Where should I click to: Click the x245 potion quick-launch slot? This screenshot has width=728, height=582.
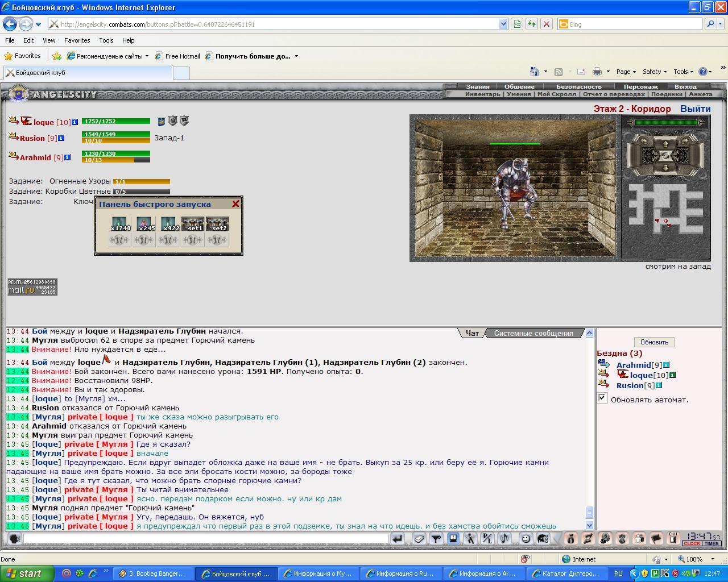tap(144, 225)
